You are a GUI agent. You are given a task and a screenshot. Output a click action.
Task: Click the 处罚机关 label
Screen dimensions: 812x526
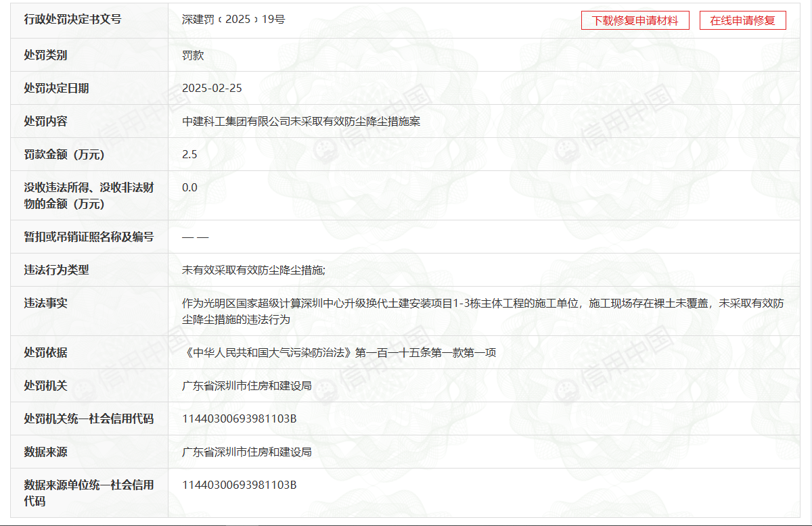45,385
